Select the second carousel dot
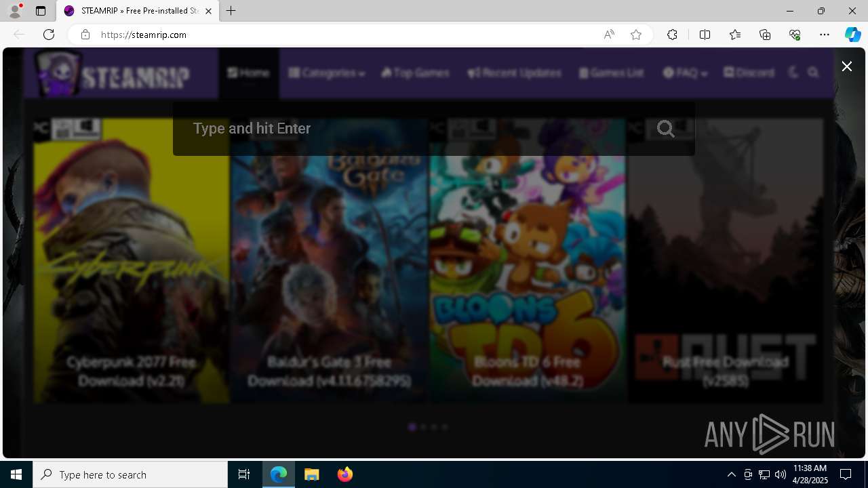The image size is (868, 488). click(x=423, y=427)
